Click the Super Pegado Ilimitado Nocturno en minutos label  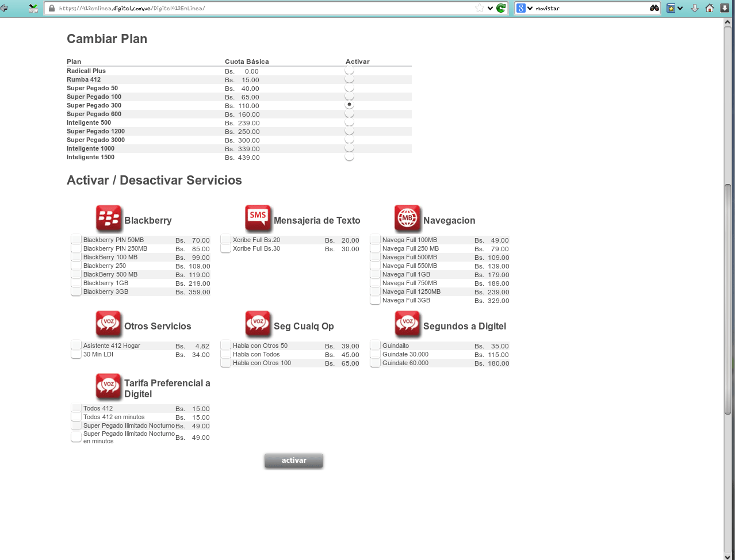(129, 438)
